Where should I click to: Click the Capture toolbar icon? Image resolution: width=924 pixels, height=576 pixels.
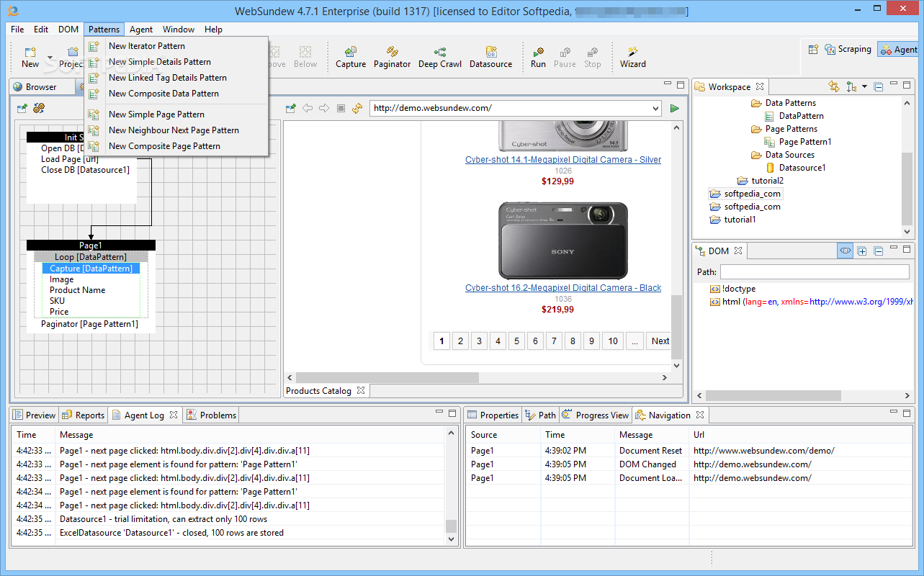tap(351, 53)
